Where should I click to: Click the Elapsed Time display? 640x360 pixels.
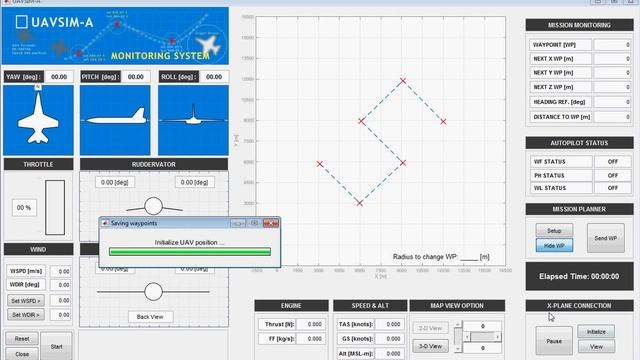tap(579, 276)
